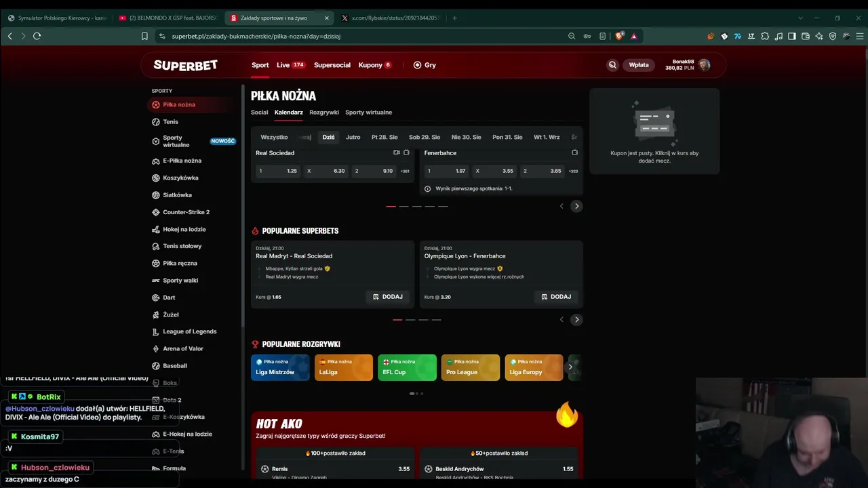Select the Tenis sidebar icon

click(156, 122)
